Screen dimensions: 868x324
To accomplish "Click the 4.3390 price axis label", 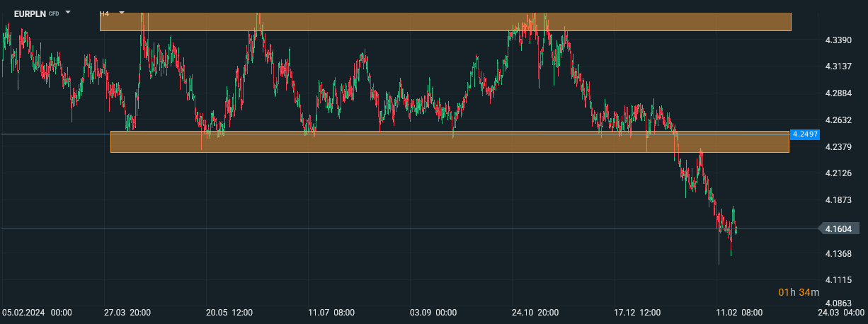I will coord(838,40).
